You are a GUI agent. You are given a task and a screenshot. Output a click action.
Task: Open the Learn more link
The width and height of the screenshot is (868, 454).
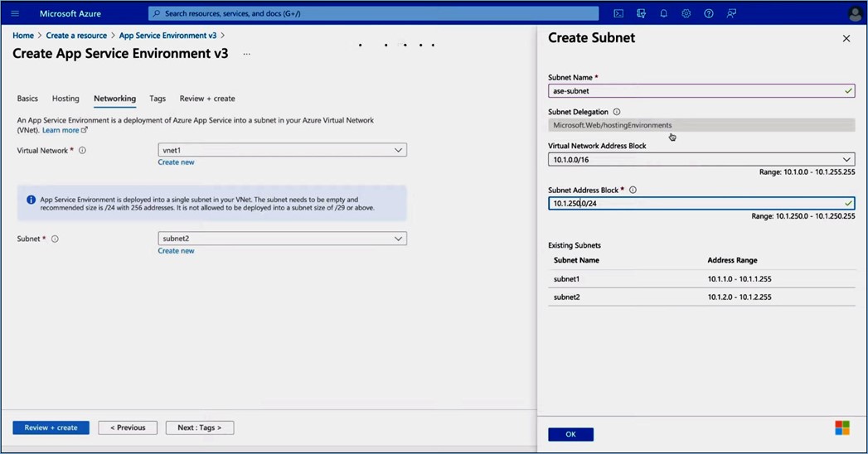[64, 131]
